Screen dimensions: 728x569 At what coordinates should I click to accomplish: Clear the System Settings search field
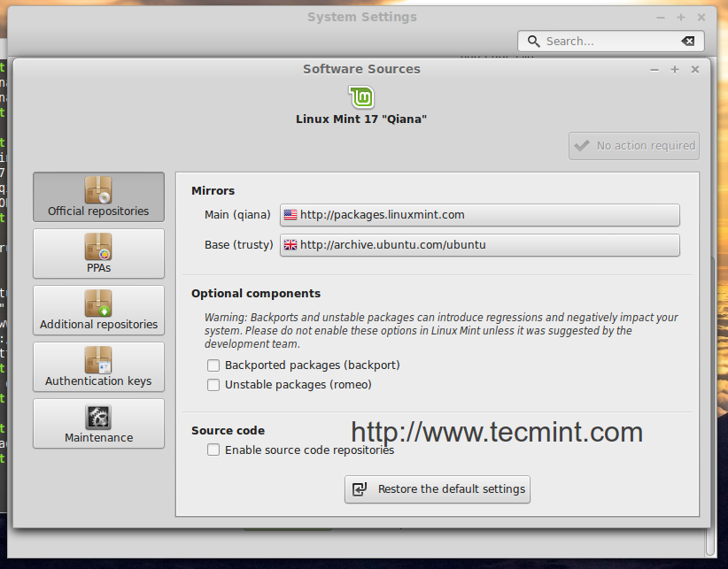click(688, 42)
